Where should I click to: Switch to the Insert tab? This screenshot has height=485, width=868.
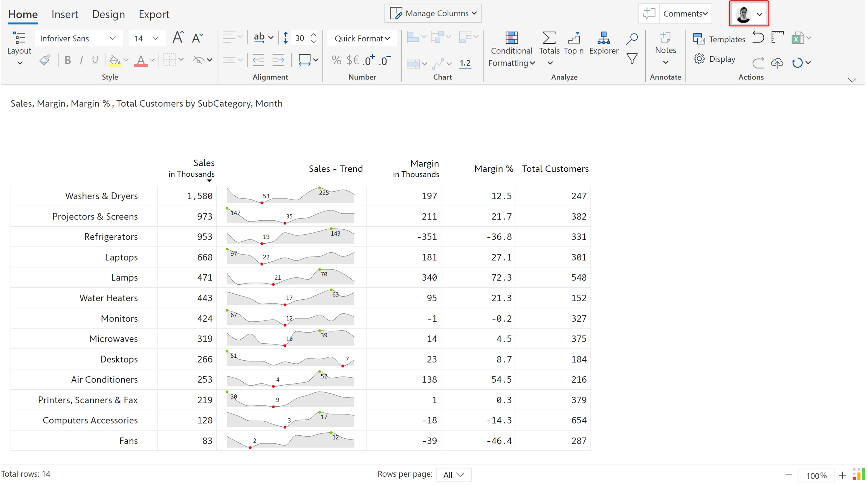(x=65, y=14)
